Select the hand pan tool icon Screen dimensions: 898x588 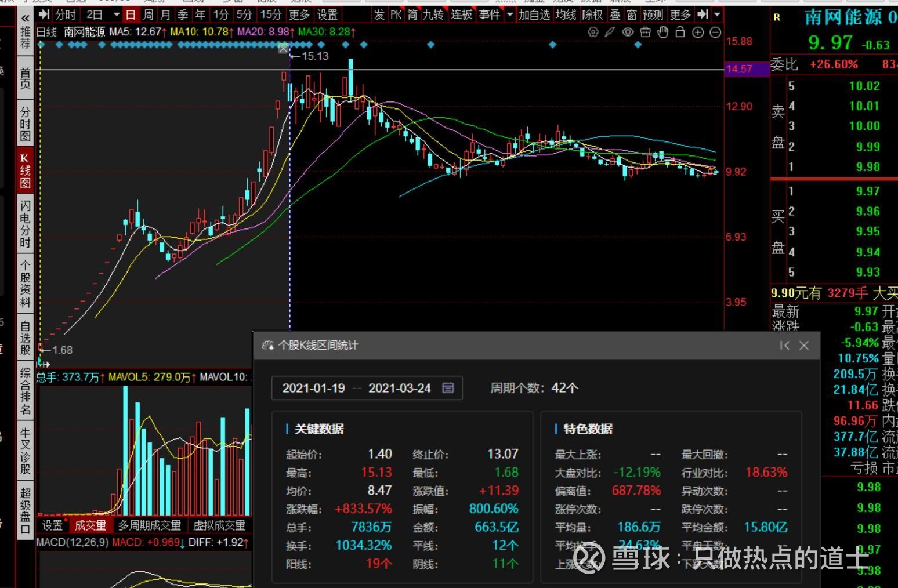tap(663, 32)
